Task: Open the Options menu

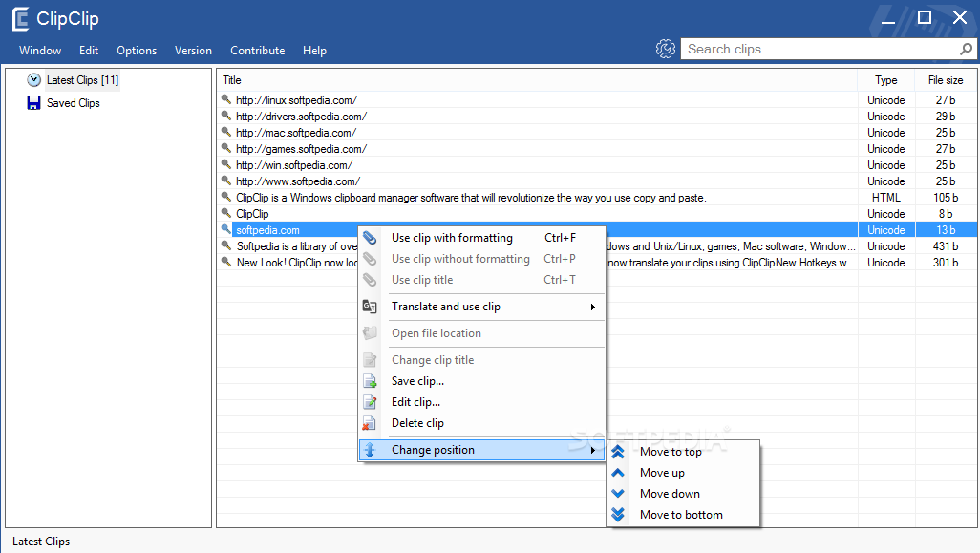Action: coord(137,51)
